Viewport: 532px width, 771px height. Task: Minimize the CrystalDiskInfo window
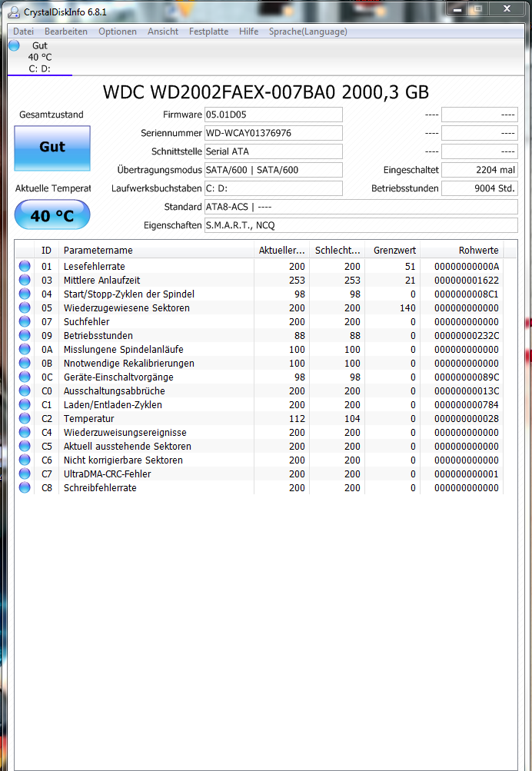point(457,9)
